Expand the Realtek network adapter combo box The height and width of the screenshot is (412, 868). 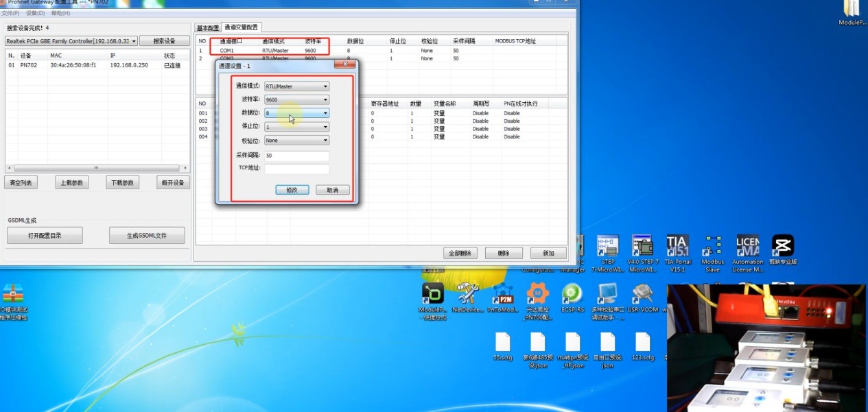(x=71, y=41)
